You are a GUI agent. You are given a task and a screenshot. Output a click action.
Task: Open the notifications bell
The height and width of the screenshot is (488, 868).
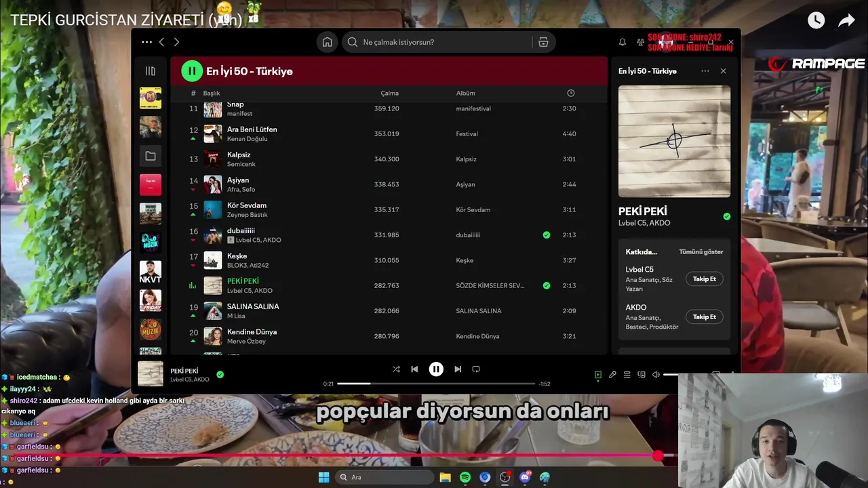pos(623,42)
